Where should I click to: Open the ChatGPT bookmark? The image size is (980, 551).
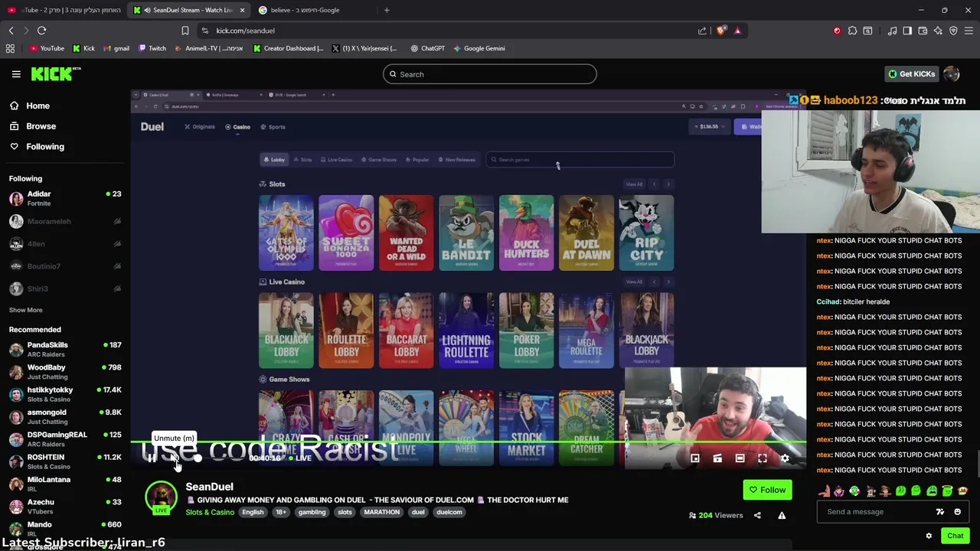427,48
